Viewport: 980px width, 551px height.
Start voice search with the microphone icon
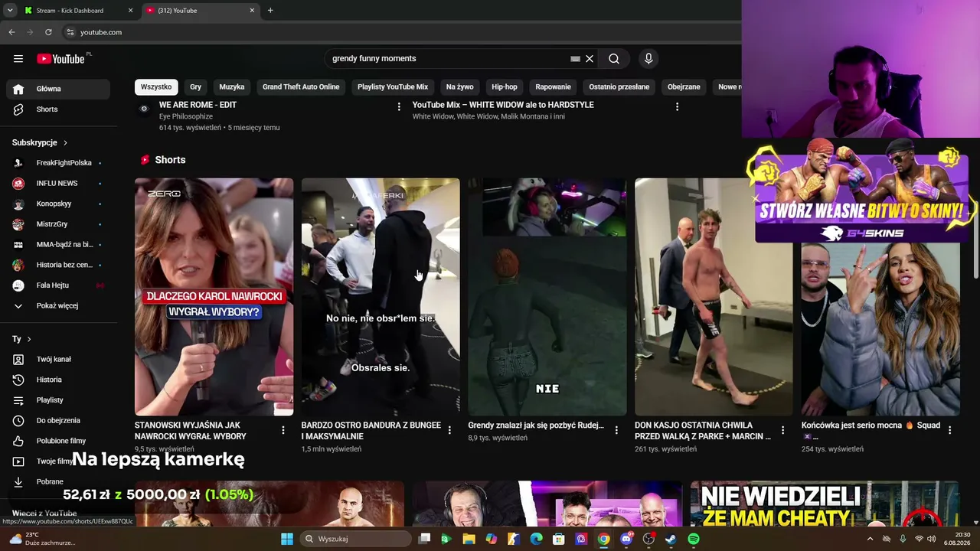tap(648, 59)
